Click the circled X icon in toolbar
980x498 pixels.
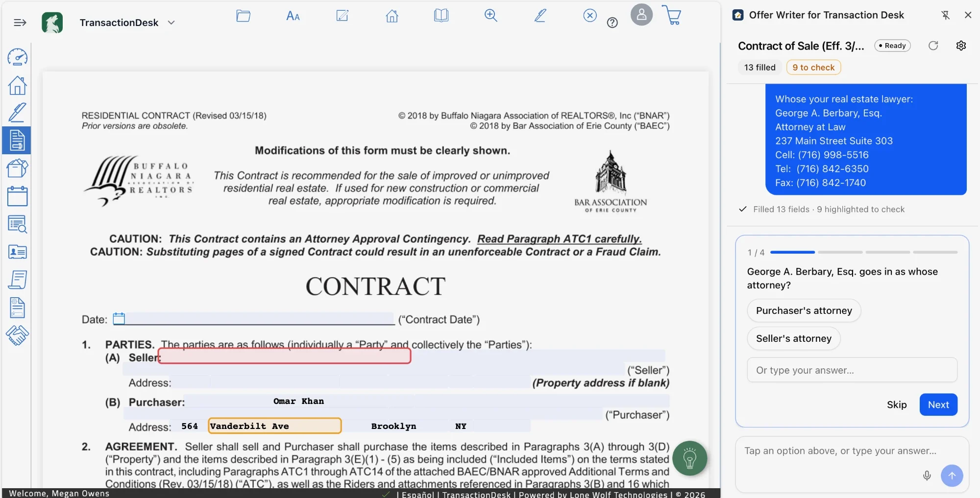pos(590,16)
